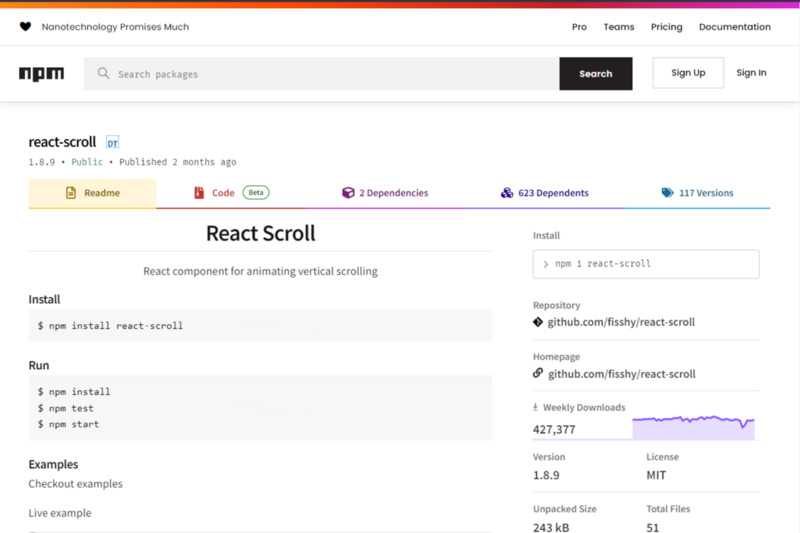This screenshot has width=800, height=533.
Task: Focus the Search packages input field
Action: click(x=321, y=74)
